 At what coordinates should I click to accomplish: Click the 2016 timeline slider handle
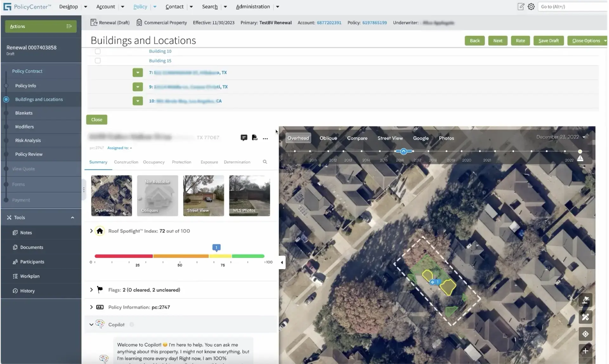point(403,151)
